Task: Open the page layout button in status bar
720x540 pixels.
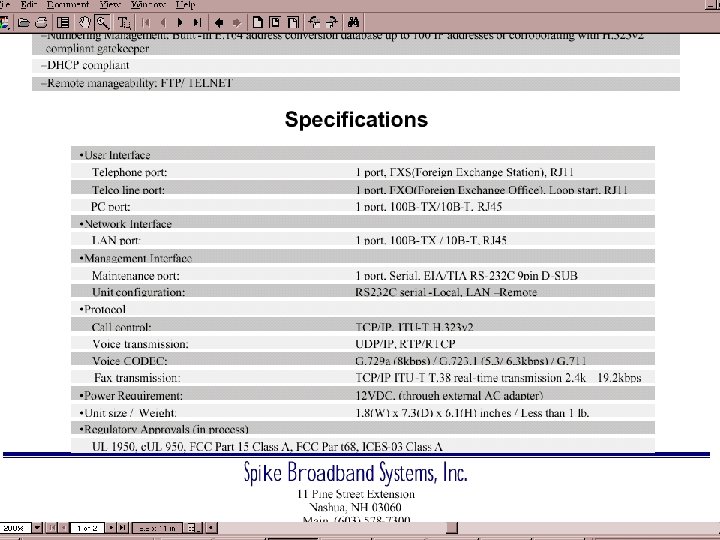Action: (x=194, y=528)
